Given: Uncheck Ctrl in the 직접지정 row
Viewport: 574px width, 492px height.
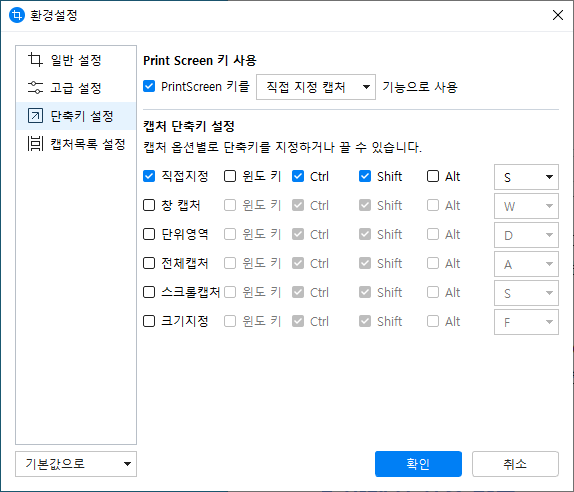Looking at the screenshot, I should pos(298,176).
